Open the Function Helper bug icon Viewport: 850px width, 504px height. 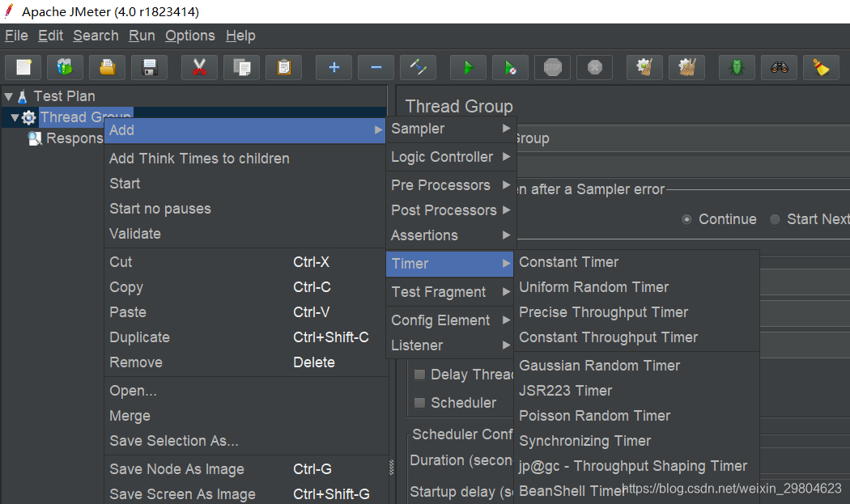737,68
